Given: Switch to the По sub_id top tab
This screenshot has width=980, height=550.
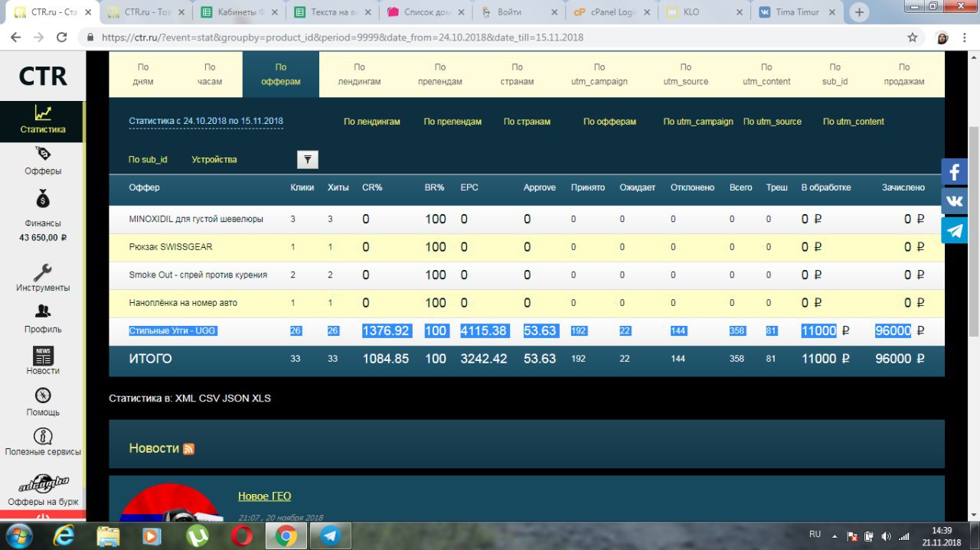Looking at the screenshot, I should tap(835, 74).
